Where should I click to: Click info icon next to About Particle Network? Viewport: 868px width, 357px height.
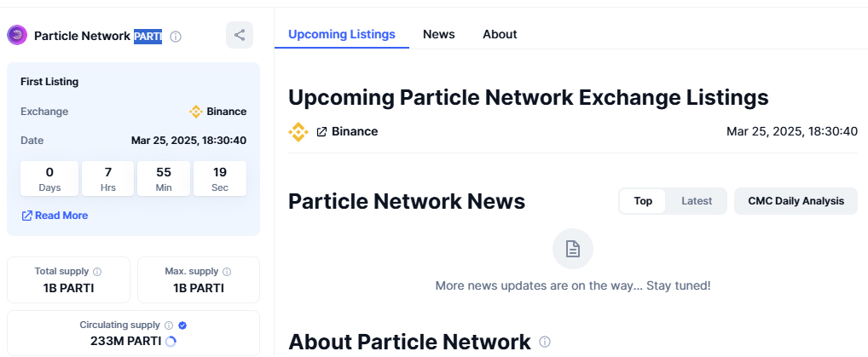[545, 342]
